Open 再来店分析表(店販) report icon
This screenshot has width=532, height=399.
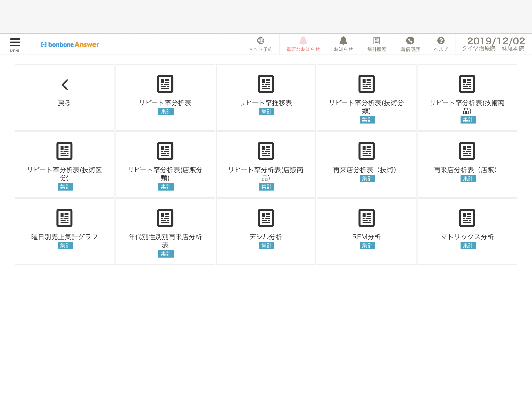(467, 151)
